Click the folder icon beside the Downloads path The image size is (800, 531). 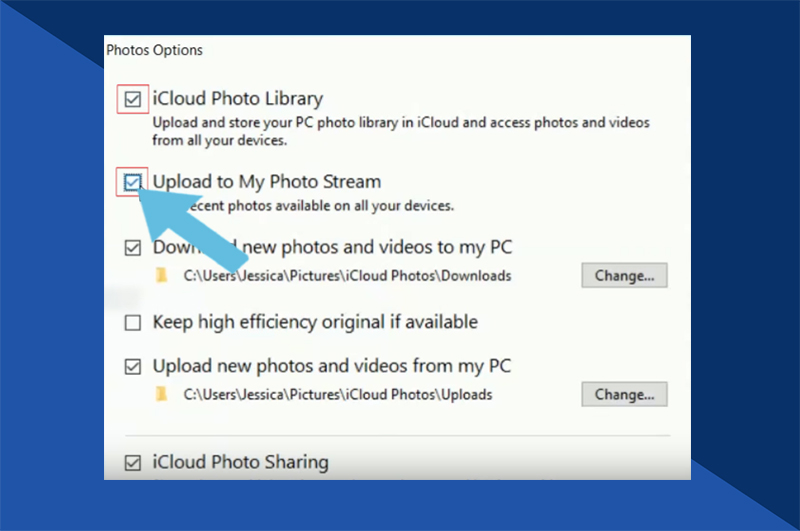pos(162,275)
